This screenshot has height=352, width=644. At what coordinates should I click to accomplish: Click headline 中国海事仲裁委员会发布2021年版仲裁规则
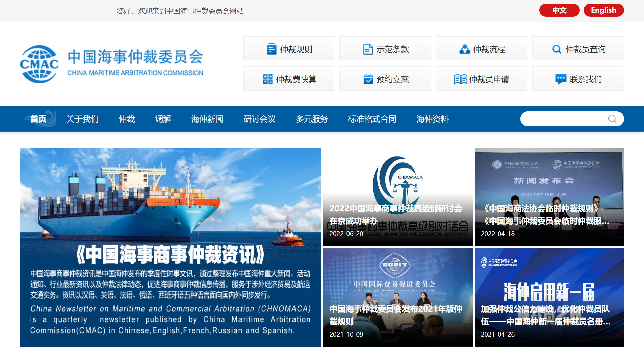coord(396,315)
